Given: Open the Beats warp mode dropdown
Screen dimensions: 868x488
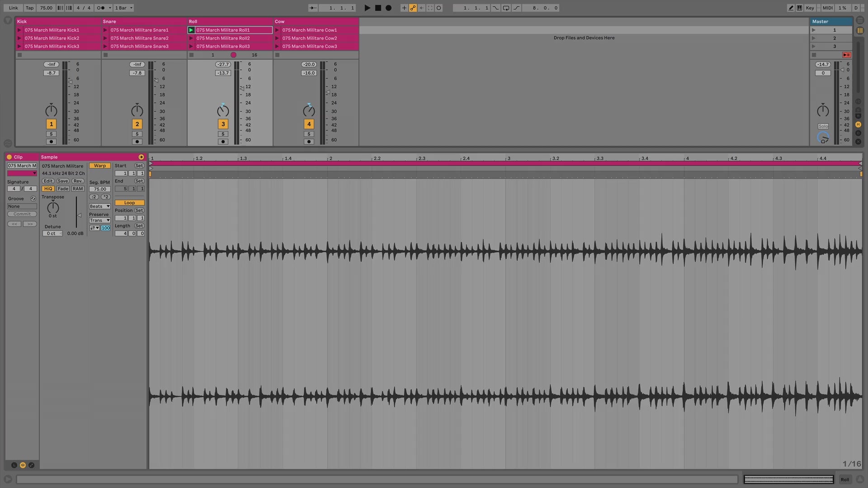Looking at the screenshot, I should (100, 206).
